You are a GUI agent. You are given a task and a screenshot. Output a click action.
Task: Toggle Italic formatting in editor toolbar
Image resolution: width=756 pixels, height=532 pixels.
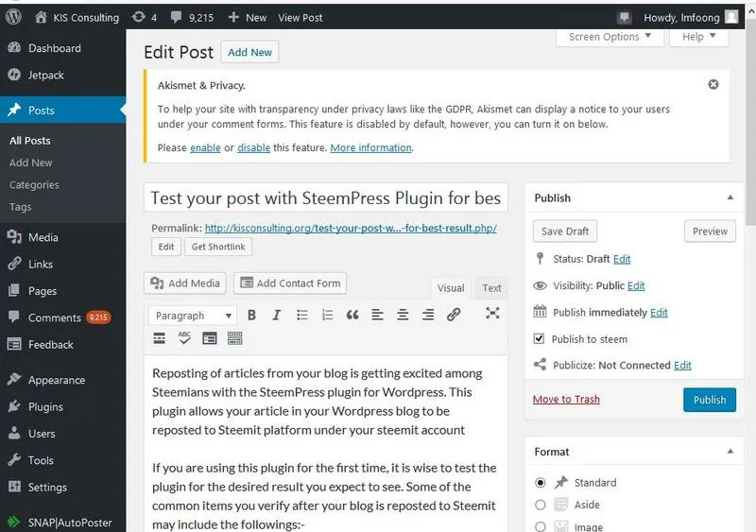[276, 315]
